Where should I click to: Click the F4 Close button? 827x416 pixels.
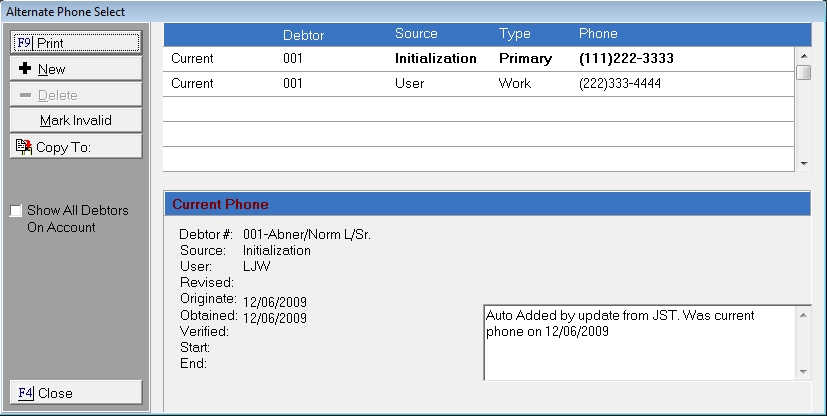pyautogui.click(x=75, y=393)
